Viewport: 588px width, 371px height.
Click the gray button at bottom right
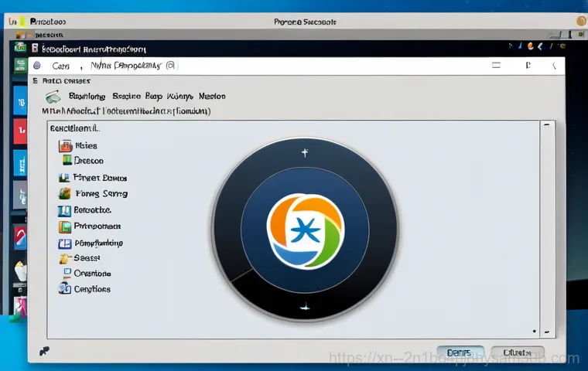(x=518, y=352)
